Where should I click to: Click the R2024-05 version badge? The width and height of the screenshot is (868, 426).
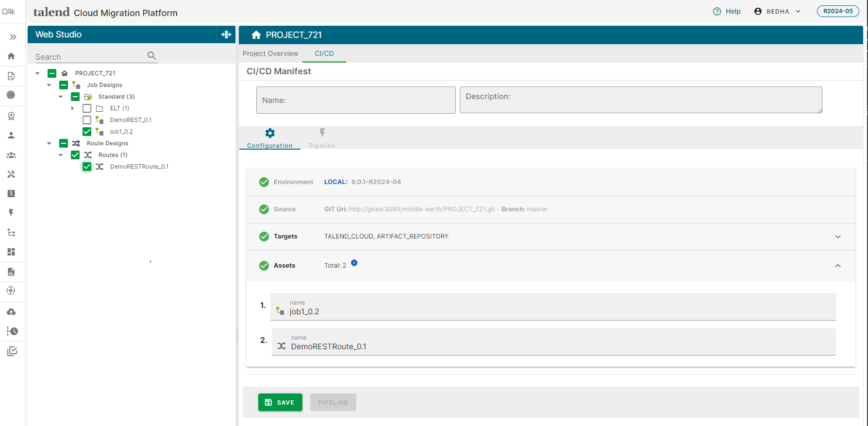click(838, 11)
